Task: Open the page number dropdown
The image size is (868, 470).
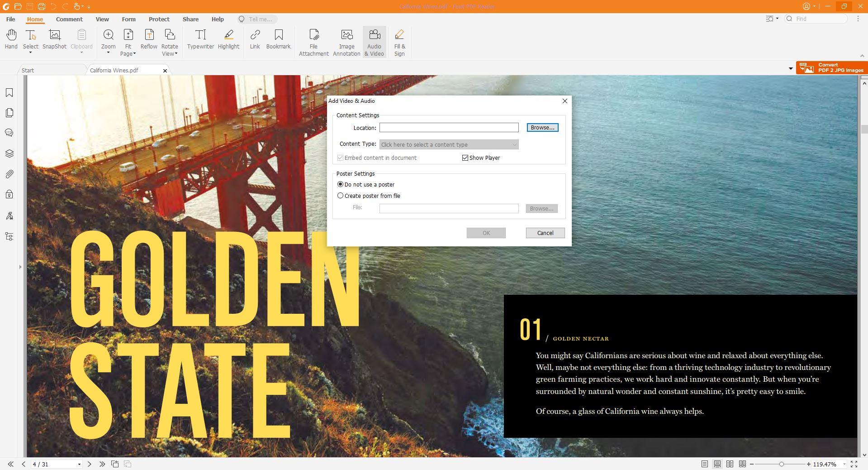Action: point(79,465)
